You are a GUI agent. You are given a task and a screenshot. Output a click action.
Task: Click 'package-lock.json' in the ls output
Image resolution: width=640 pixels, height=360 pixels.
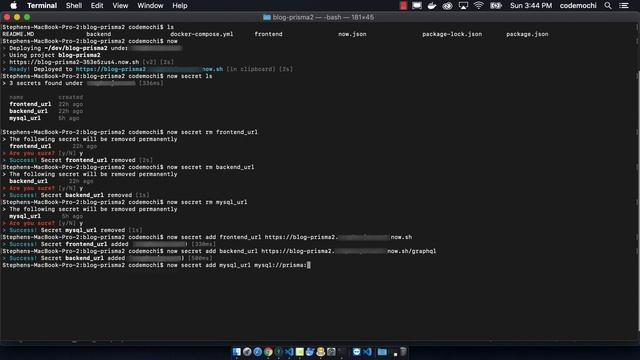coord(452,34)
